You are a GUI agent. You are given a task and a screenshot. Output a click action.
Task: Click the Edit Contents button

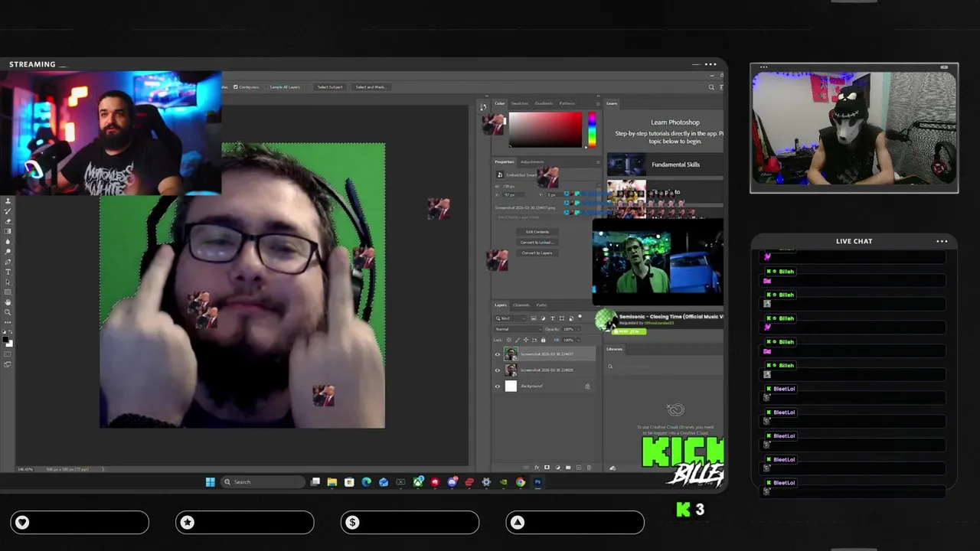(x=537, y=232)
